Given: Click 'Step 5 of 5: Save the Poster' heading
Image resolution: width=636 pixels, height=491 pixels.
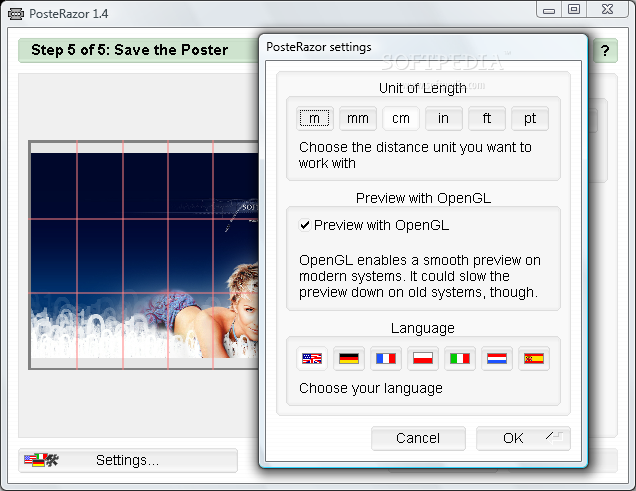Looking at the screenshot, I should (x=129, y=50).
